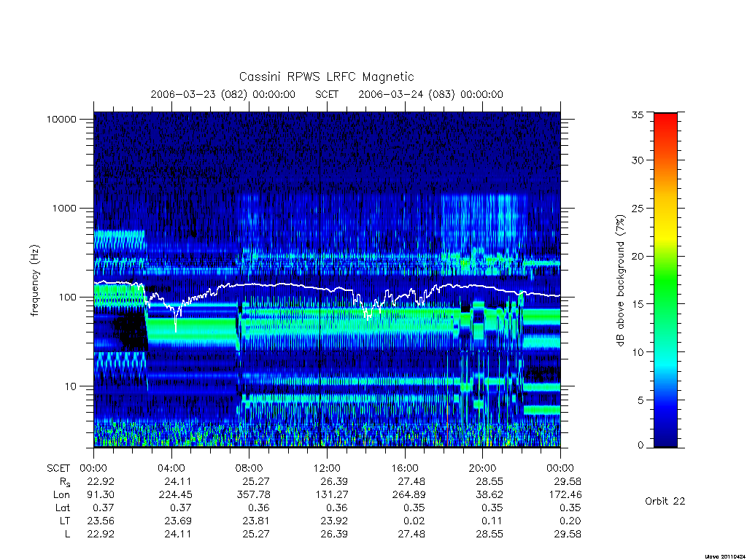This screenshot has width=747, height=560.
Task: Click the '10' frequency tick label
Action: [71, 386]
